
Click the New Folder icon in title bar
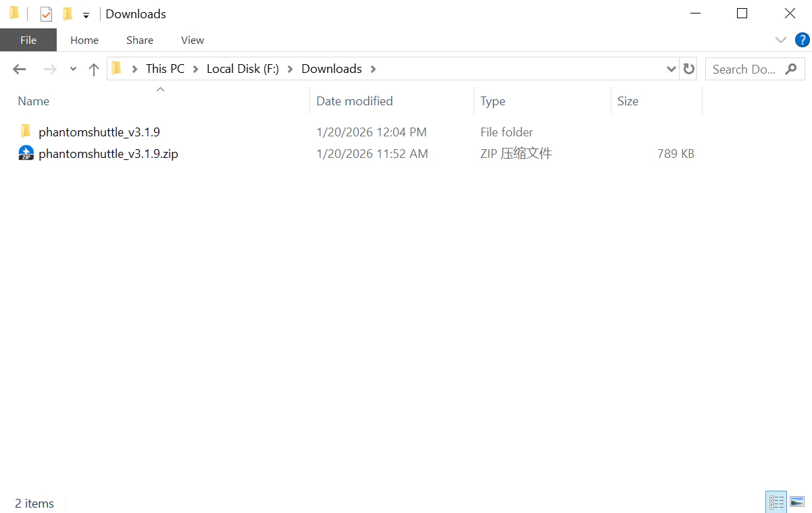[x=67, y=14]
